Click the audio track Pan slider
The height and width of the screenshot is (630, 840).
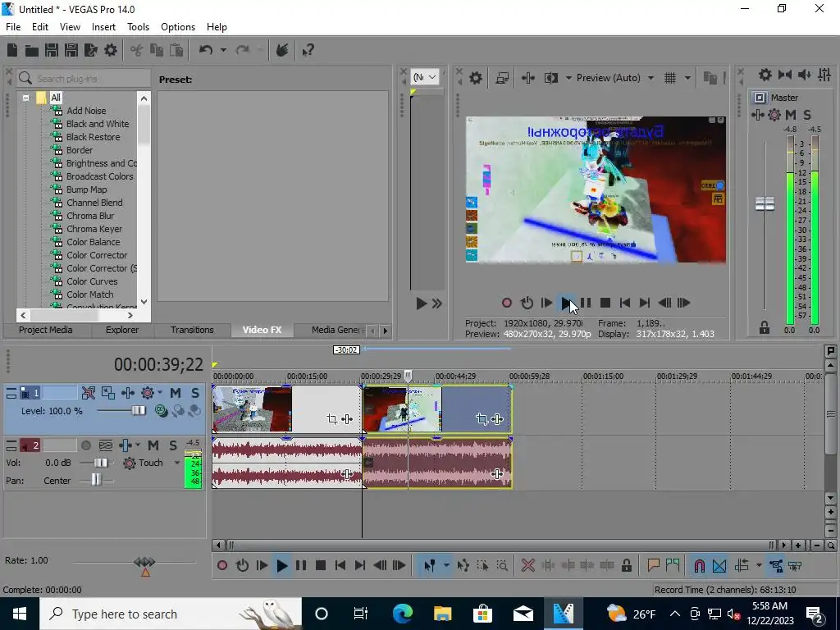tap(96, 479)
